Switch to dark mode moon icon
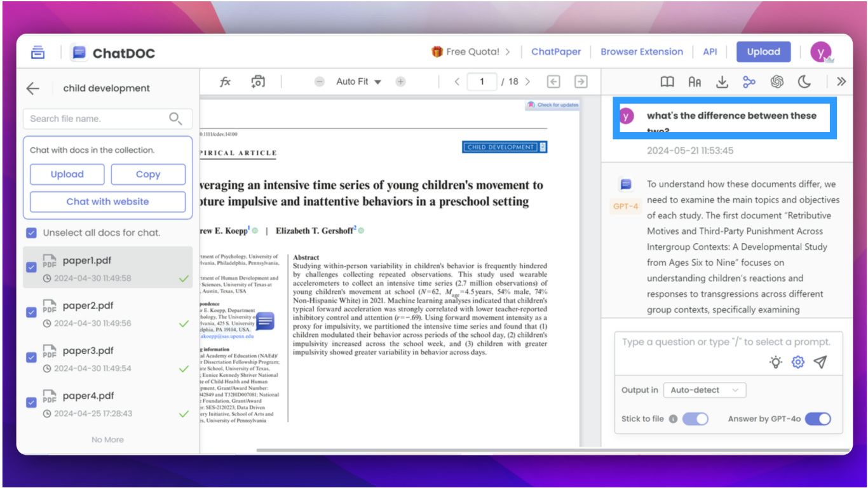Screen dimensions: 868x488 point(804,82)
